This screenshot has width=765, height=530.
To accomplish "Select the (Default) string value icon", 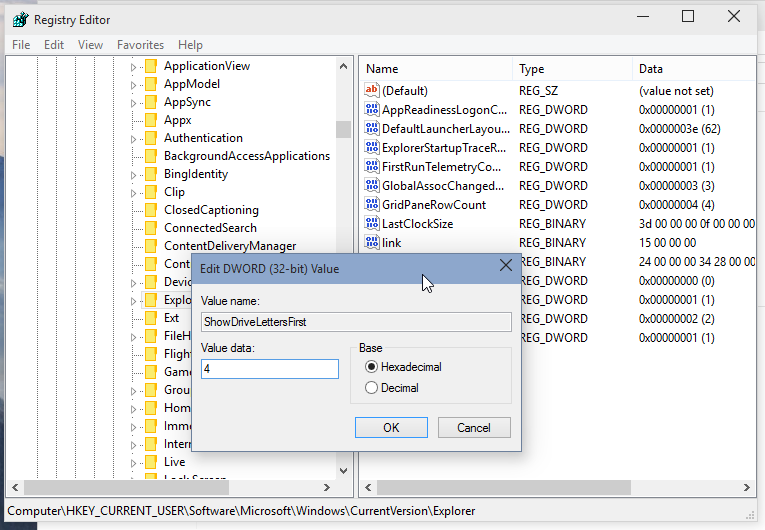I will 372,90.
